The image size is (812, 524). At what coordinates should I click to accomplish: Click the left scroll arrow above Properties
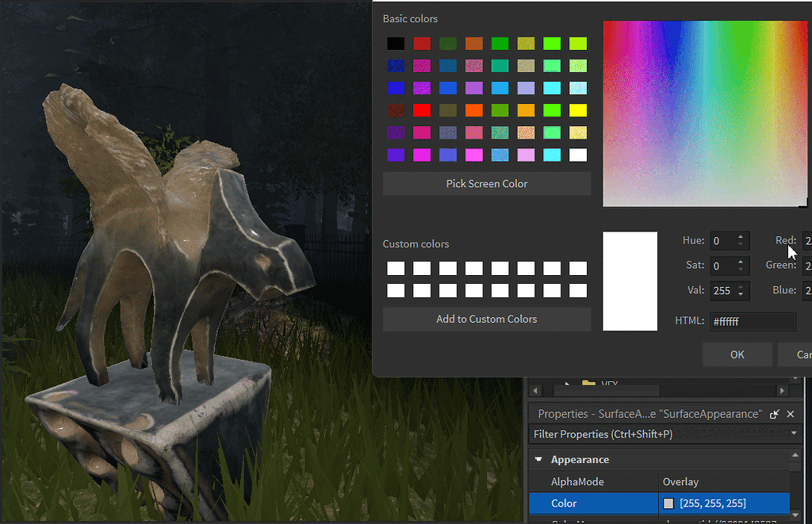535,390
